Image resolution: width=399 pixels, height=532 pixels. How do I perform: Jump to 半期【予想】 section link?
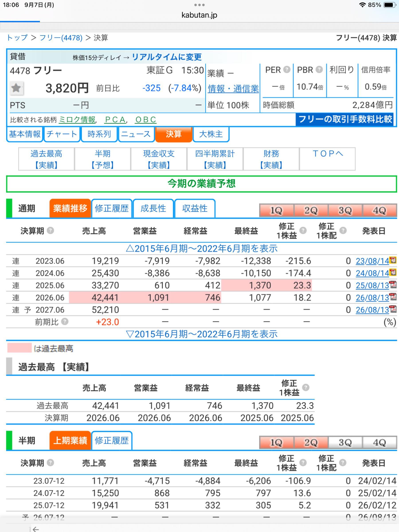pyautogui.click(x=103, y=159)
